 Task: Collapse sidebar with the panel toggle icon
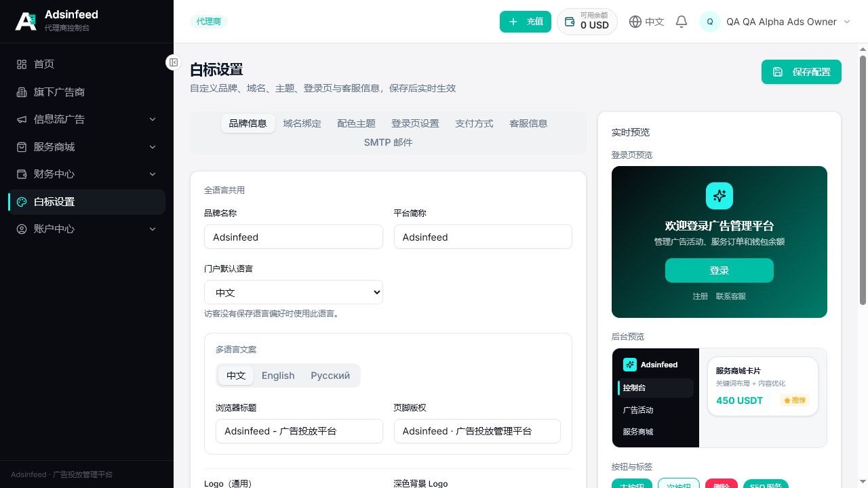point(174,62)
